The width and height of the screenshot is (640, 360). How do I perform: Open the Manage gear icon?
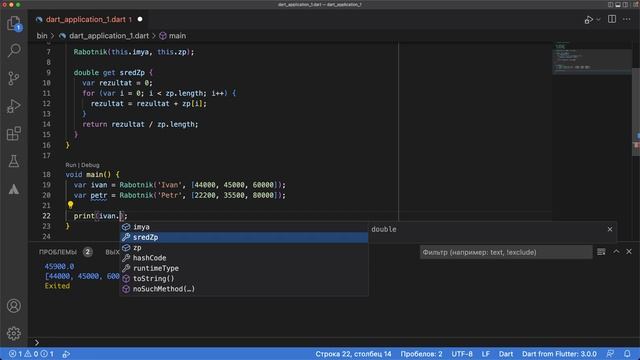(14, 333)
